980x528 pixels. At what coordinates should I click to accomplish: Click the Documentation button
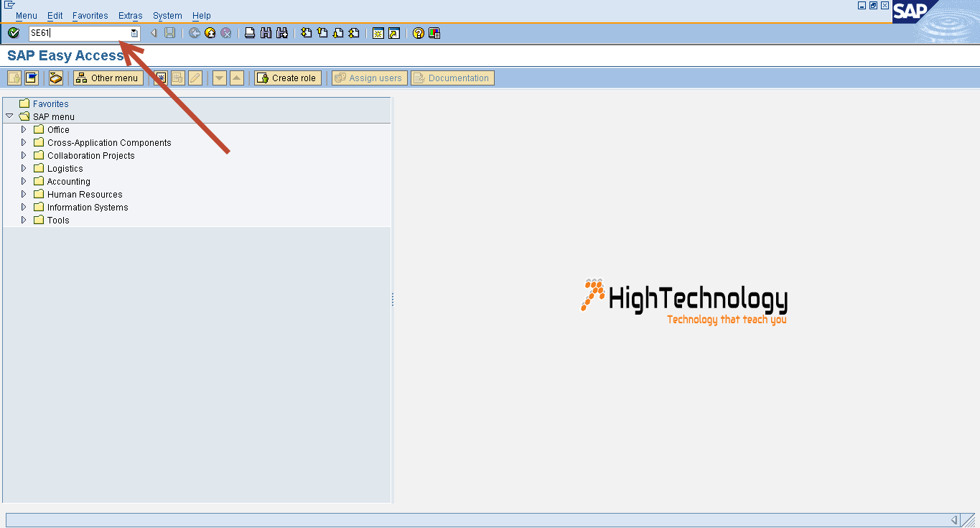point(452,78)
